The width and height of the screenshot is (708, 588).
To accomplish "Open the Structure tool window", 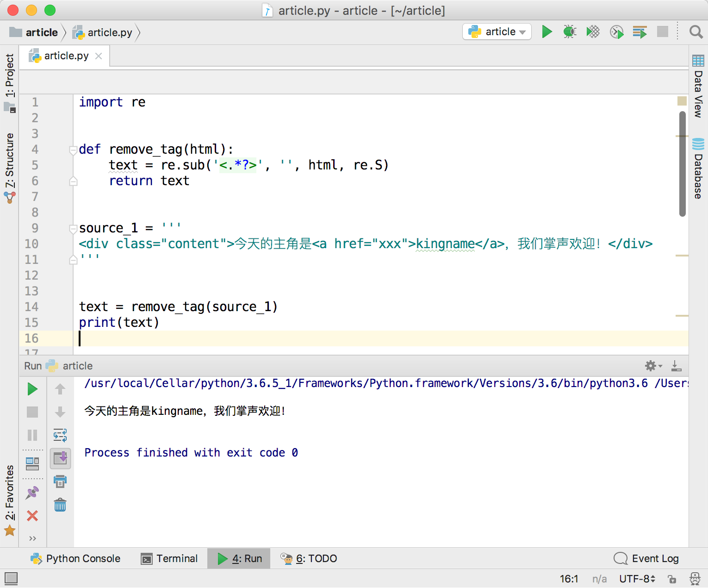I will (x=10, y=168).
